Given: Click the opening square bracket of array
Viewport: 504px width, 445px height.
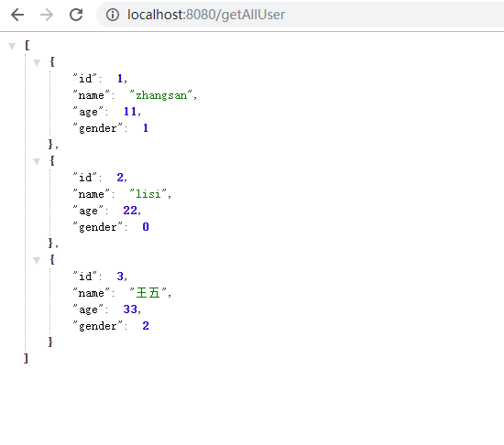Looking at the screenshot, I should pyautogui.click(x=27, y=45).
